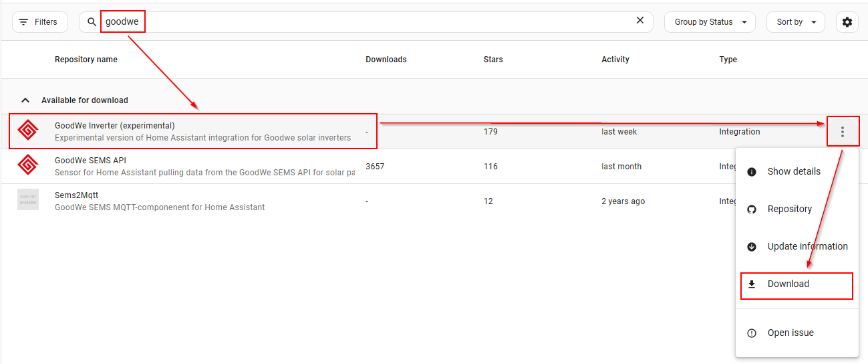Sort by the Downloads column header
This screenshot has height=364, width=868.
[386, 60]
